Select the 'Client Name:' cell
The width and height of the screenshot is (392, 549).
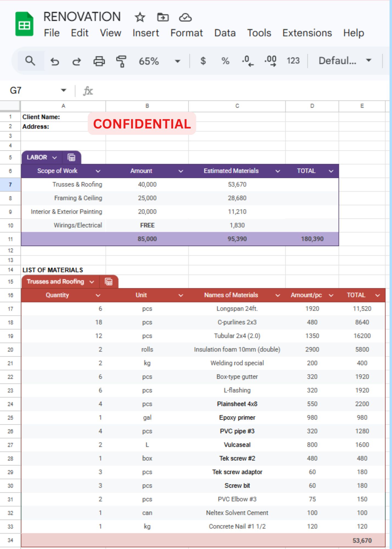click(x=63, y=117)
